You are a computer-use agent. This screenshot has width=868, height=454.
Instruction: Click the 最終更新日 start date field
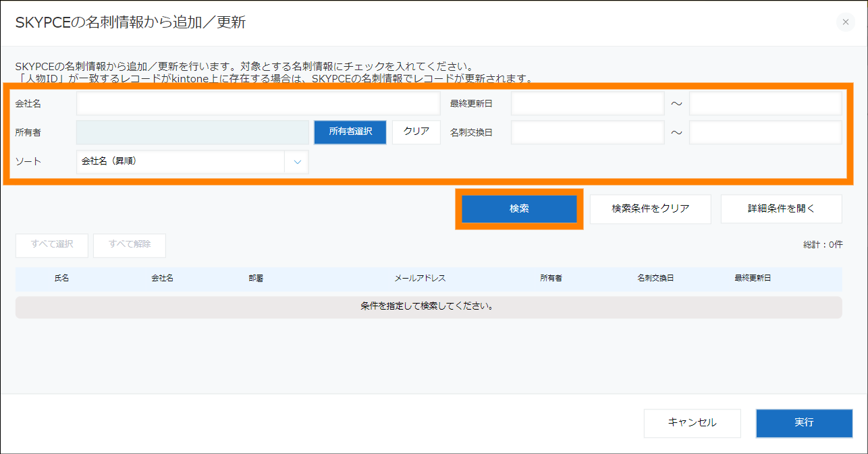(x=587, y=104)
